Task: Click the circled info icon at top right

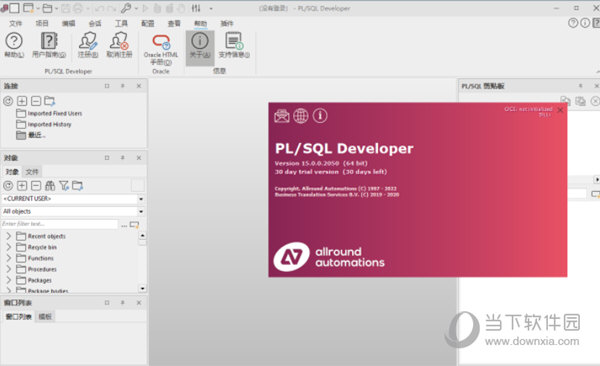Action: [x=585, y=23]
